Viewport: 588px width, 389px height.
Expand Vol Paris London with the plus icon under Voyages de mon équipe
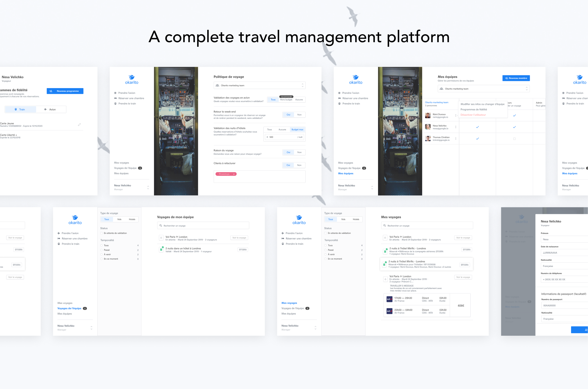point(161,238)
